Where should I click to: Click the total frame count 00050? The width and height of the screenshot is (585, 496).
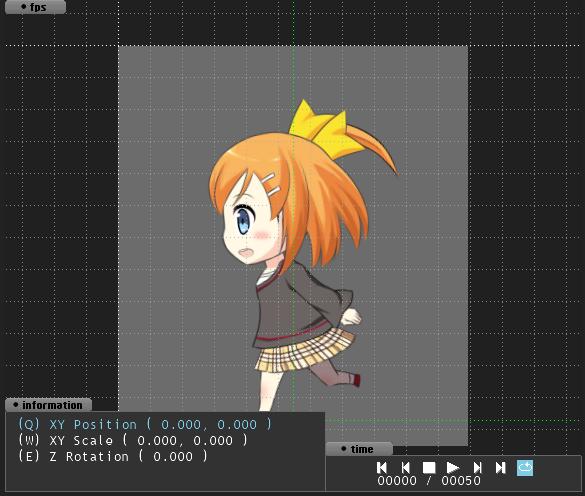pyautogui.click(x=461, y=481)
